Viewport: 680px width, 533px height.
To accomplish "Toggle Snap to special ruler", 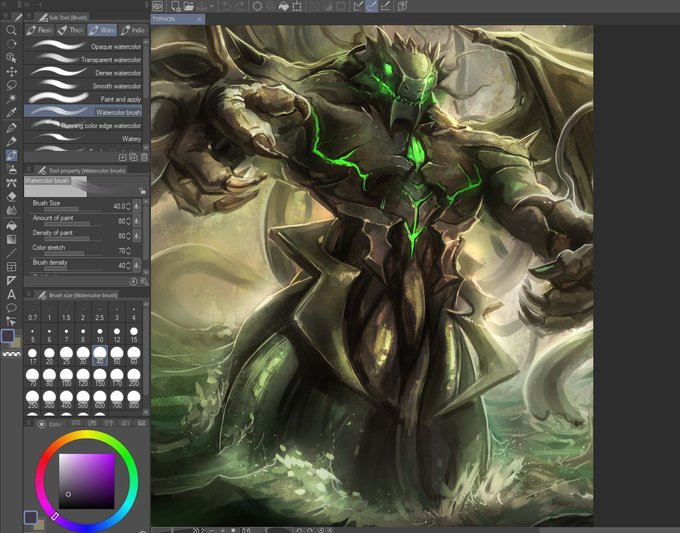I will (371, 6).
